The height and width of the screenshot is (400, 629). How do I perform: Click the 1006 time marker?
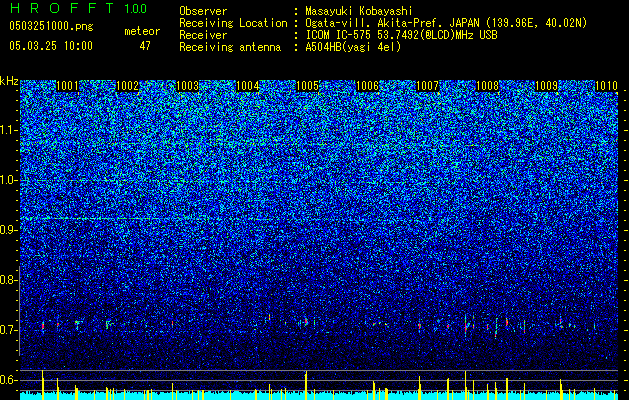point(367,86)
